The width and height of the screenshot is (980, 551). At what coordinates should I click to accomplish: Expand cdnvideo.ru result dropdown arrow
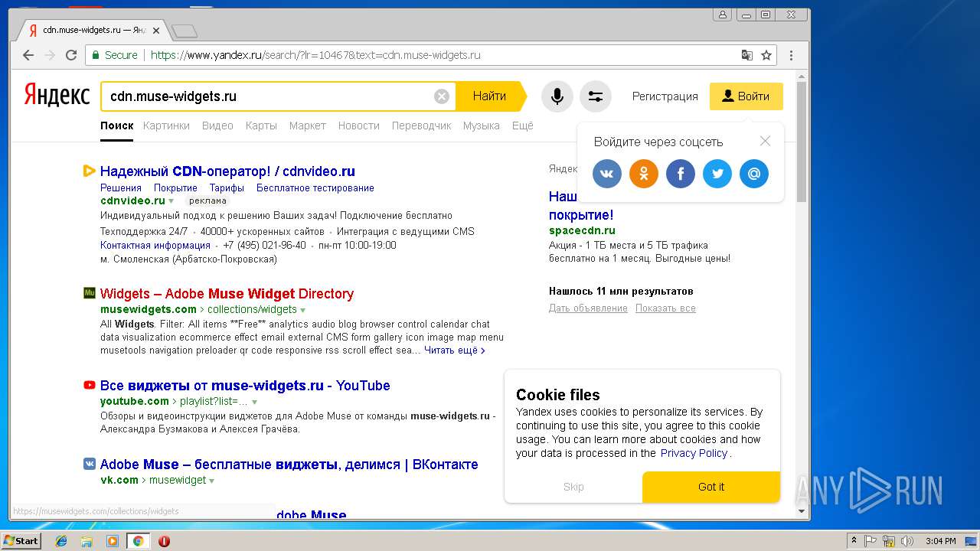(x=171, y=201)
